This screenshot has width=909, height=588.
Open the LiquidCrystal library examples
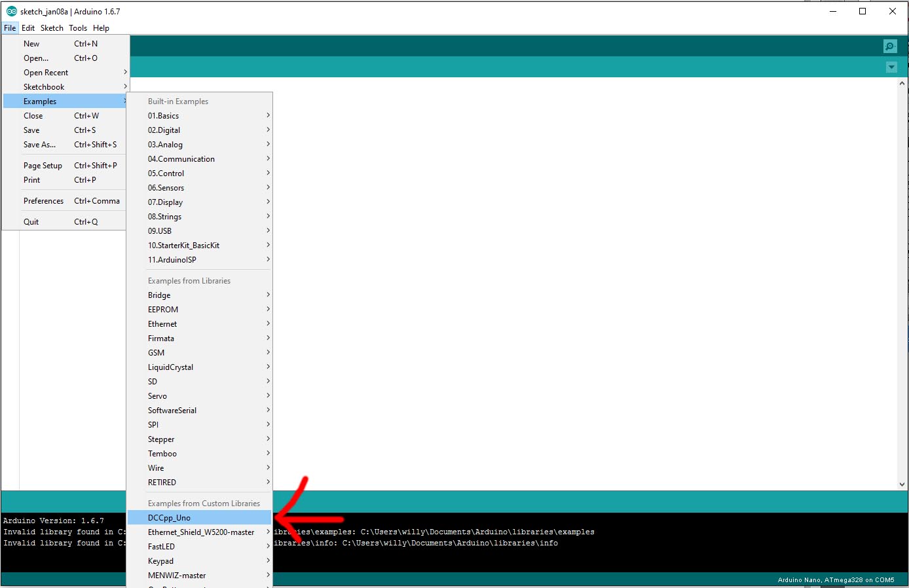tap(199, 367)
